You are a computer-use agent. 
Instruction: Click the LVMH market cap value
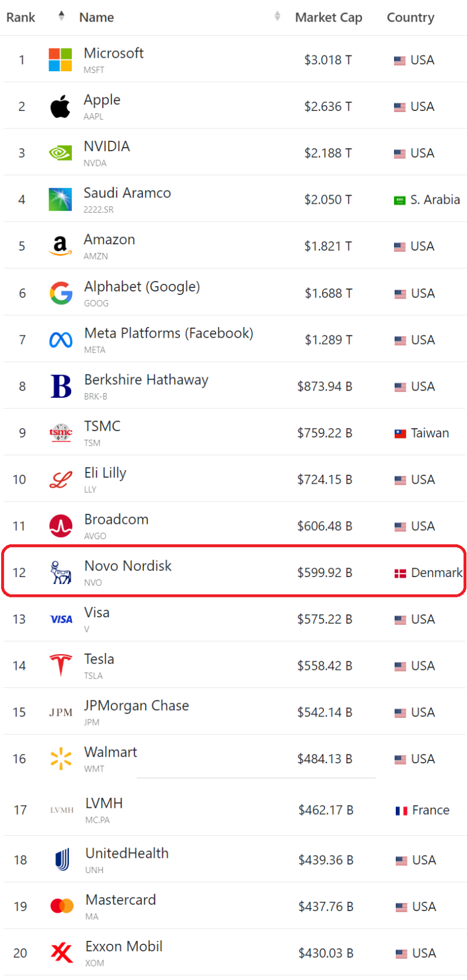[326, 810]
